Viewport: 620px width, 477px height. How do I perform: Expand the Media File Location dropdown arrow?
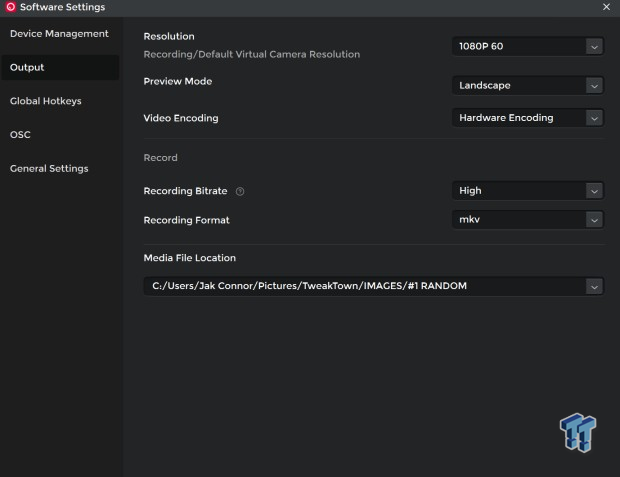594,287
